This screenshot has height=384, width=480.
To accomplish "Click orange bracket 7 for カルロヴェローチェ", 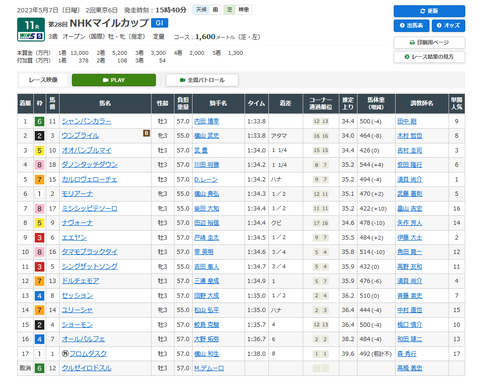I will 39,179.
